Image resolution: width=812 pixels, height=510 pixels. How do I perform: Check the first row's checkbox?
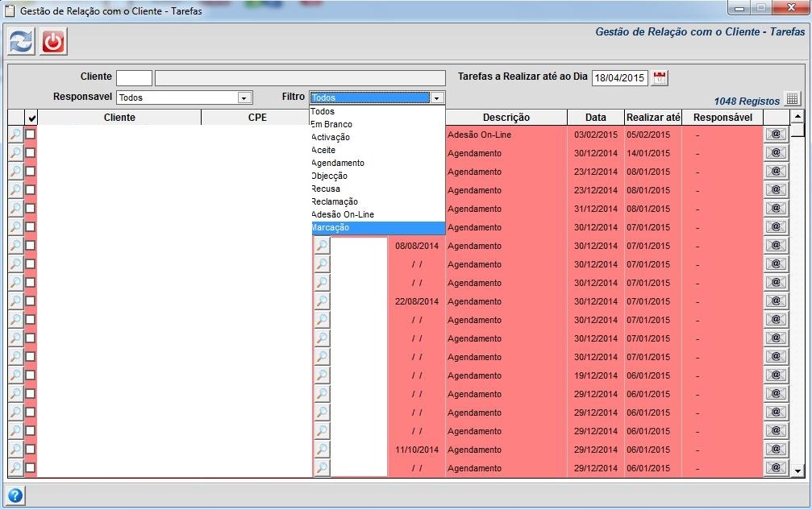pos(31,135)
